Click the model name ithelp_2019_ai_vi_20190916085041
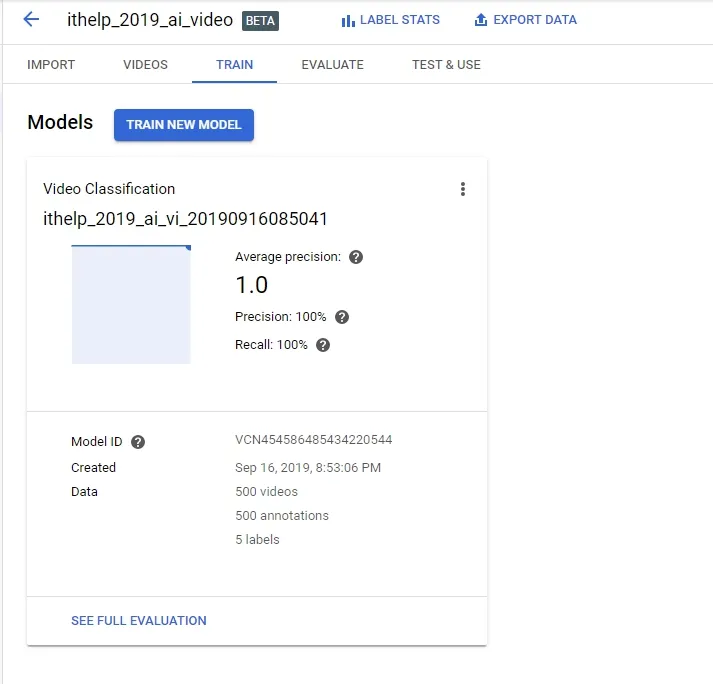 click(185, 219)
